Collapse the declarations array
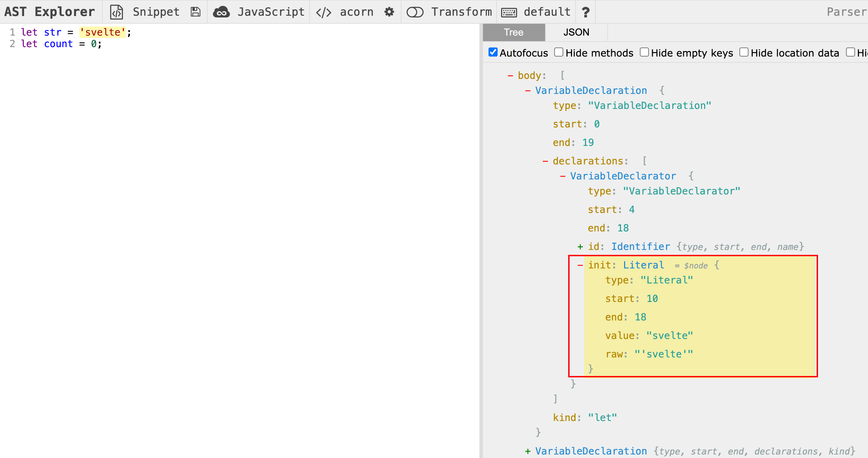Screen dimensions: 868x458 [545, 161]
